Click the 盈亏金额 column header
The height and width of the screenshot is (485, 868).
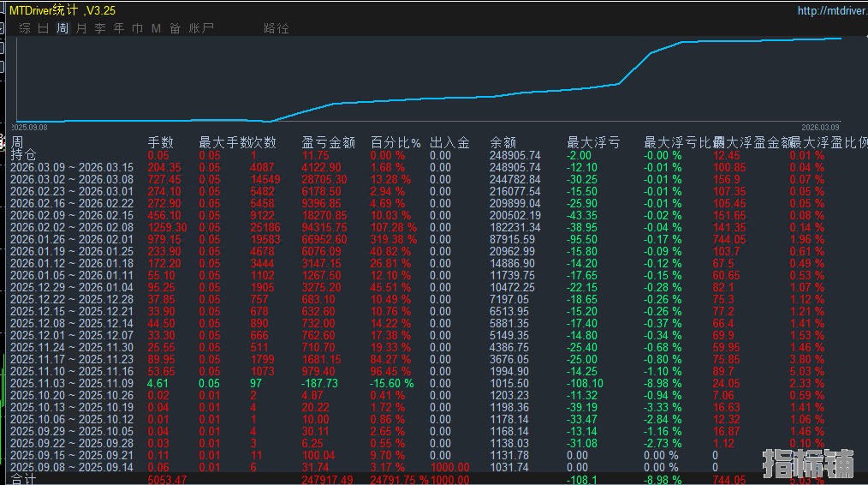(328, 143)
